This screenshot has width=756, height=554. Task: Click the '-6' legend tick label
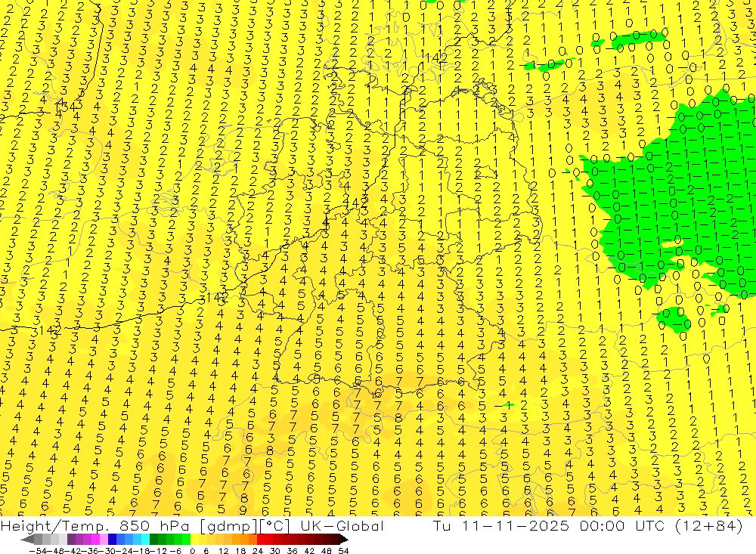(175, 551)
